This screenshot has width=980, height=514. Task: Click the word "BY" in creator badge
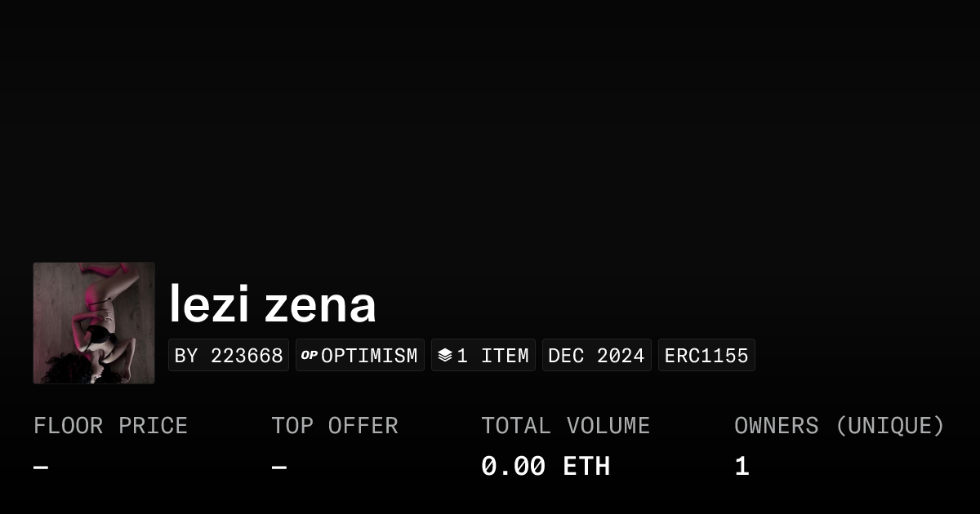point(186,356)
